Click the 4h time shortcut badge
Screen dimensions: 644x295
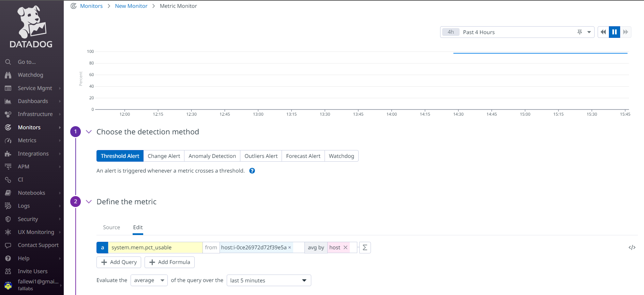[451, 32]
